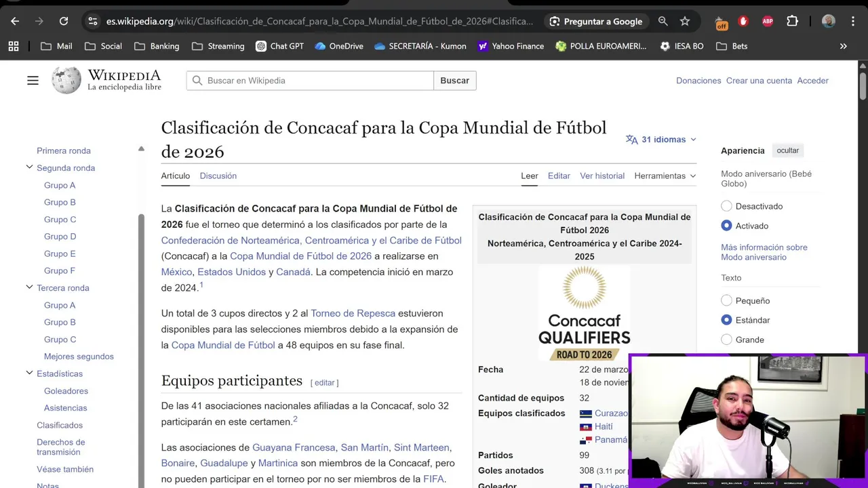The width and height of the screenshot is (868, 488).
Task: Open the Chrome profile avatar
Action: 828,21
